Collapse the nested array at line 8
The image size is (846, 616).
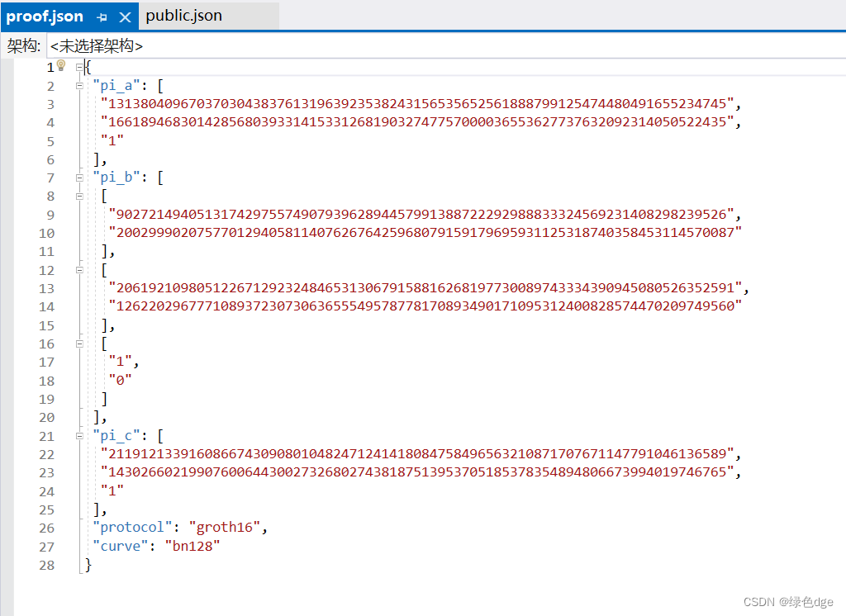(x=79, y=197)
